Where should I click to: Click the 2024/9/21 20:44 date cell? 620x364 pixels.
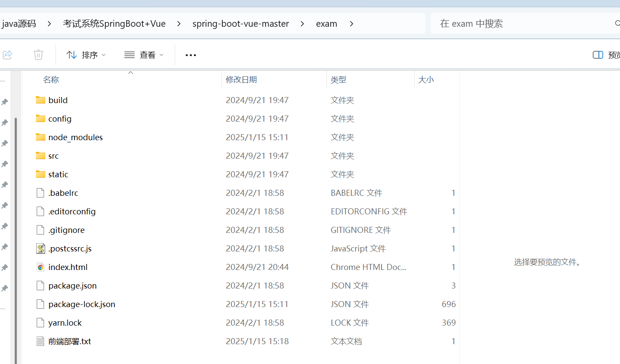coord(257,267)
